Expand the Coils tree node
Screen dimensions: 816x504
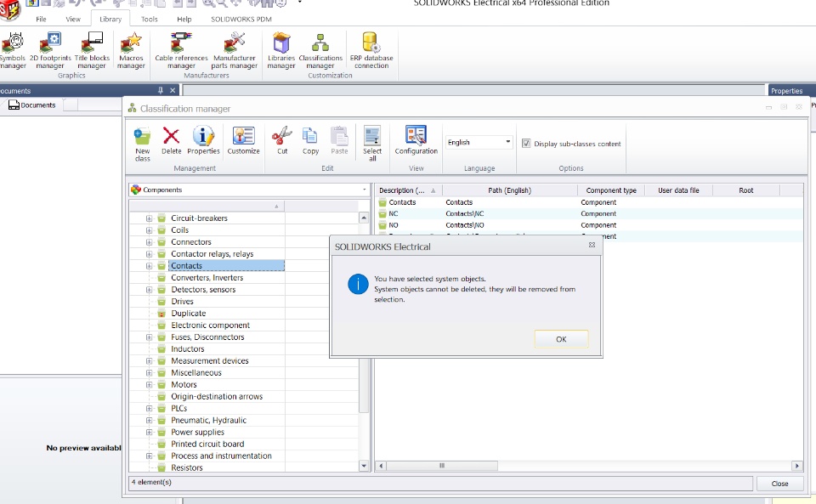[x=150, y=230]
